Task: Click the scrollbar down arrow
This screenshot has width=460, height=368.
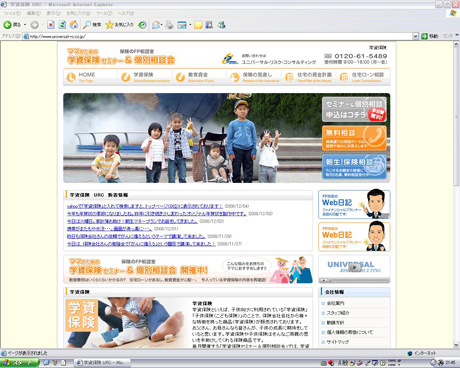Action: pyautogui.click(x=456, y=345)
